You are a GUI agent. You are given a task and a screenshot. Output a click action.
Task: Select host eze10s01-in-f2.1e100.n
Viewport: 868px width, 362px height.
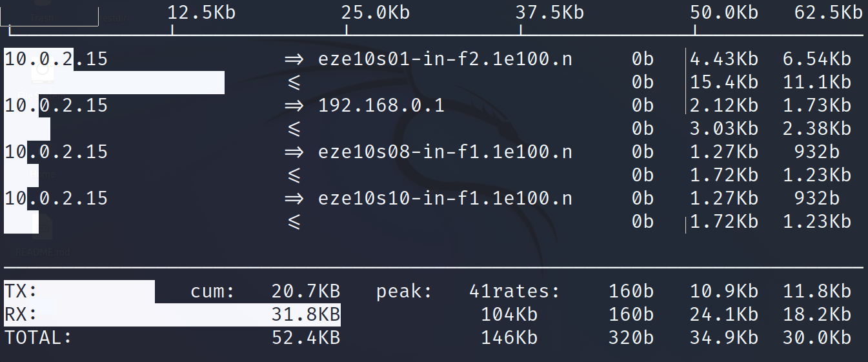(x=445, y=59)
